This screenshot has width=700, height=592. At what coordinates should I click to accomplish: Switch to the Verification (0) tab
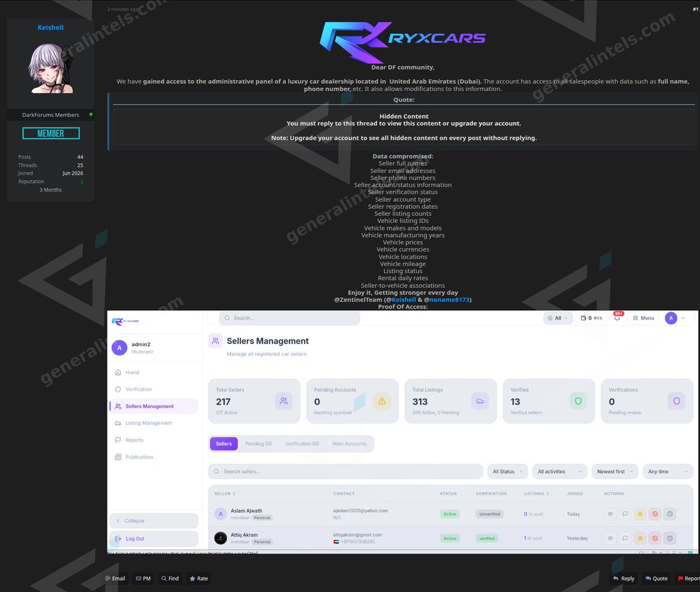(x=302, y=444)
